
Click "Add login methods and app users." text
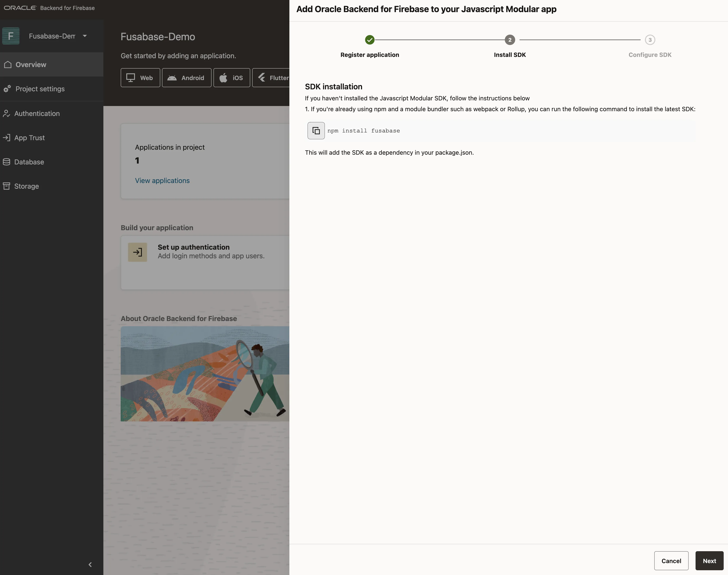(211, 256)
